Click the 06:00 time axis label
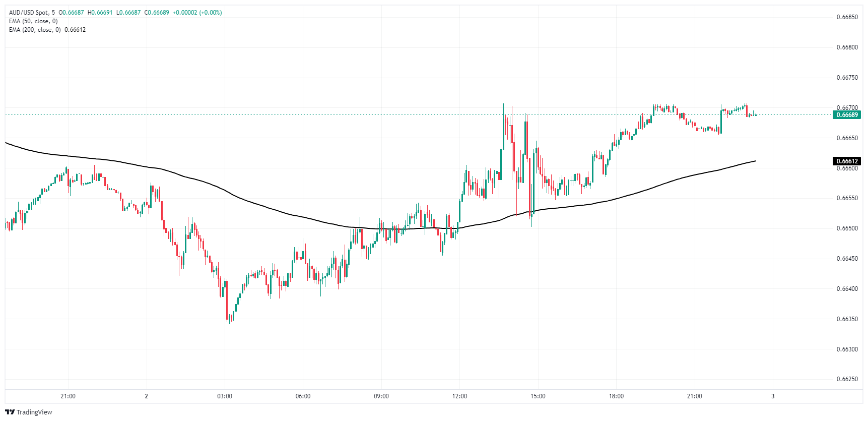Image resolution: width=868 pixels, height=421 pixels. [303, 396]
